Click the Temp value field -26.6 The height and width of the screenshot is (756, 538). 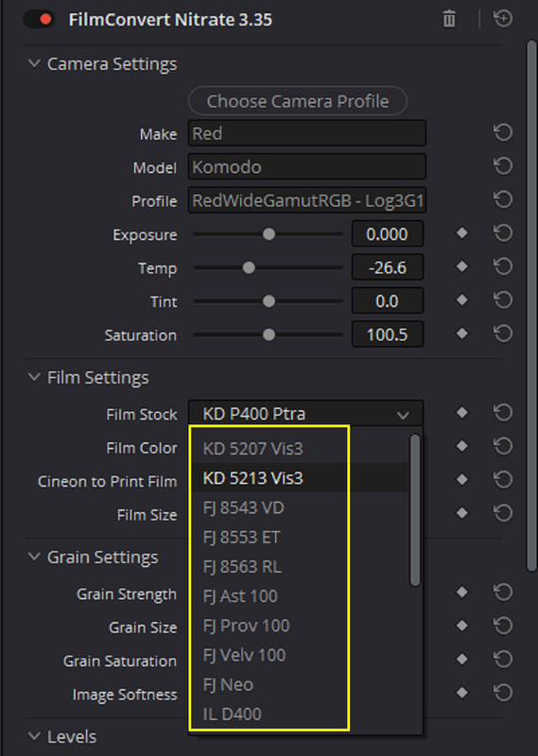pyautogui.click(x=388, y=267)
